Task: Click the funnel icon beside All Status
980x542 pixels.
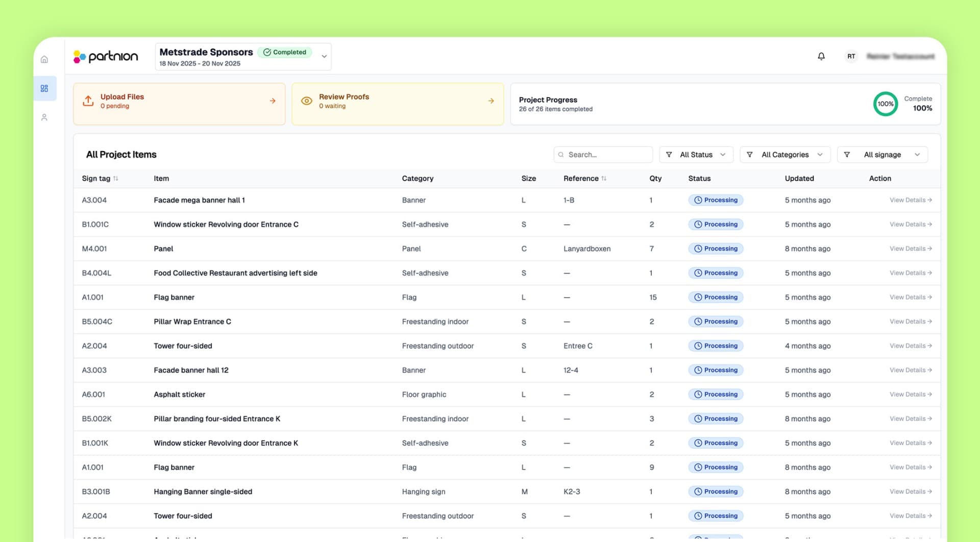Action: tap(669, 155)
